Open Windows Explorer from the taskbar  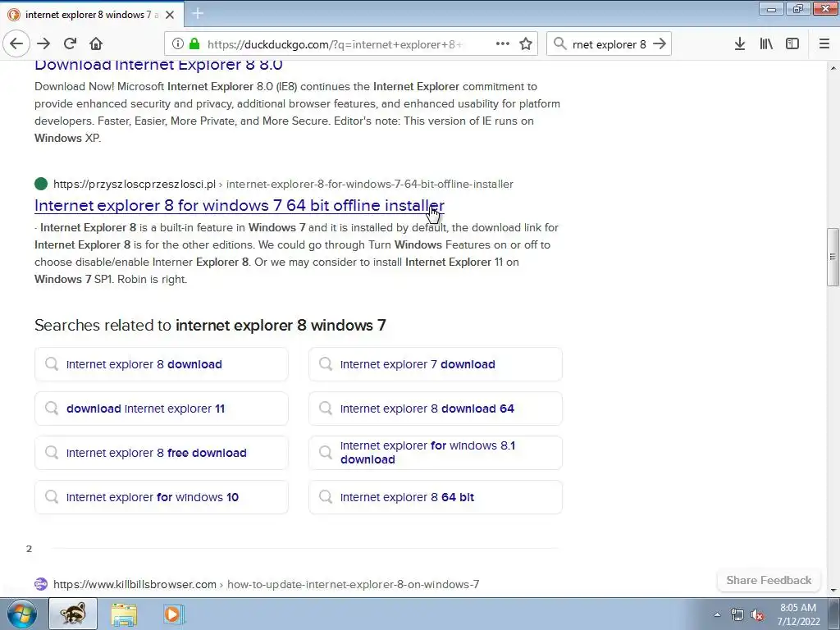[x=124, y=614]
